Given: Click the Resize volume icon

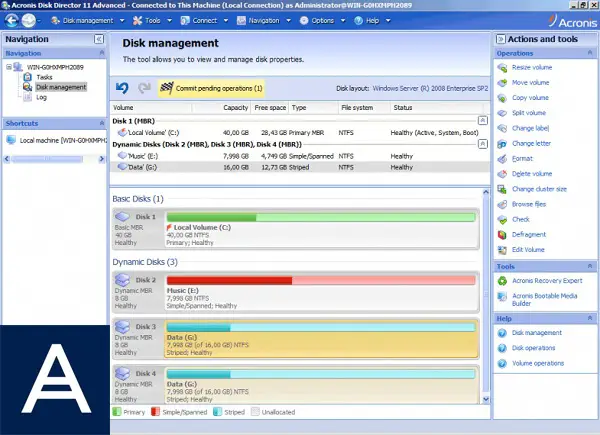Looking at the screenshot, I should pos(502,68).
